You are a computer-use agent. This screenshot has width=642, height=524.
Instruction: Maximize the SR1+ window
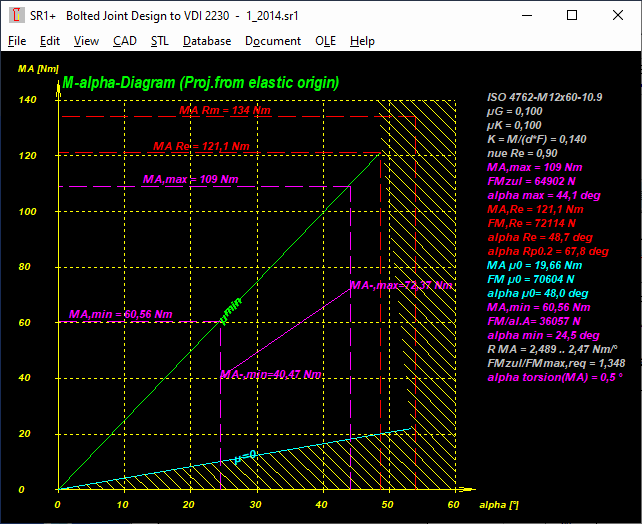[x=571, y=15]
